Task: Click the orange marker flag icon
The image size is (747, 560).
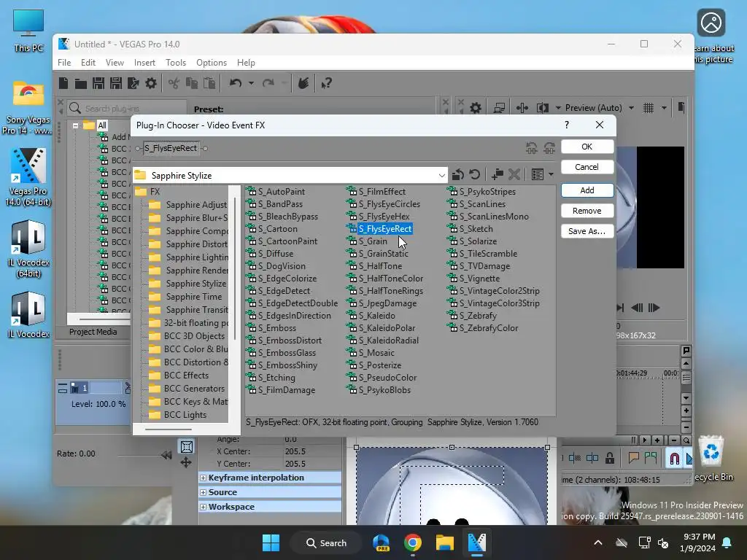Action: (x=634, y=458)
